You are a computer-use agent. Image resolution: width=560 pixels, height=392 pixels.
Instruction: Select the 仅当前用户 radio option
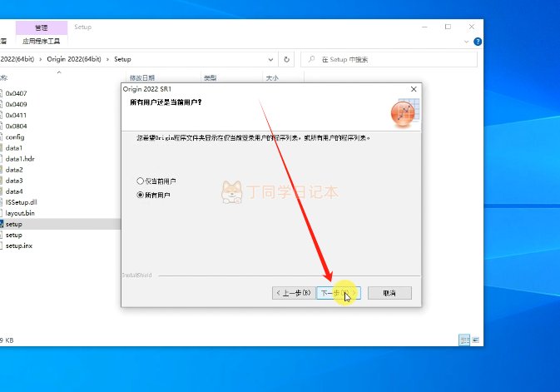pyautogui.click(x=156, y=181)
